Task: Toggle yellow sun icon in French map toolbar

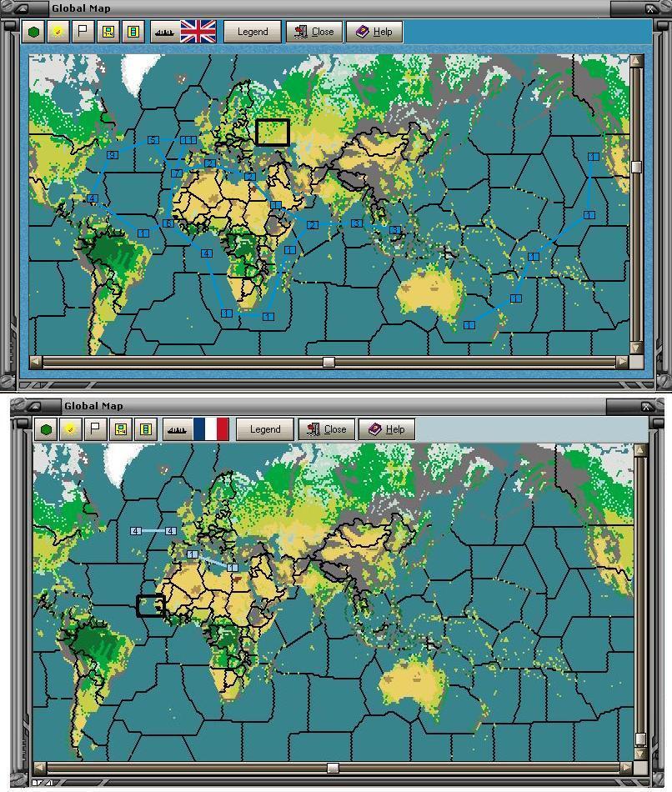Action: pyautogui.click(x=71, y=429)
